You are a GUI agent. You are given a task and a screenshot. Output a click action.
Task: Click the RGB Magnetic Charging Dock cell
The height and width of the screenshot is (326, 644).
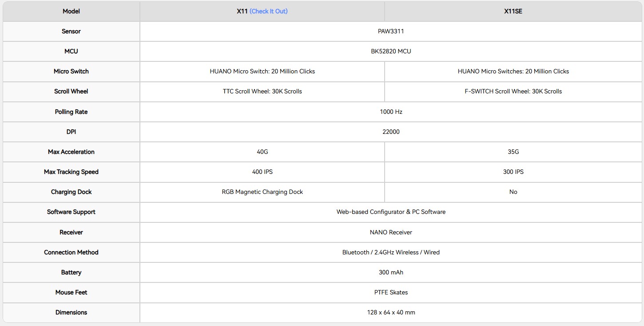[x=262, y=192]
